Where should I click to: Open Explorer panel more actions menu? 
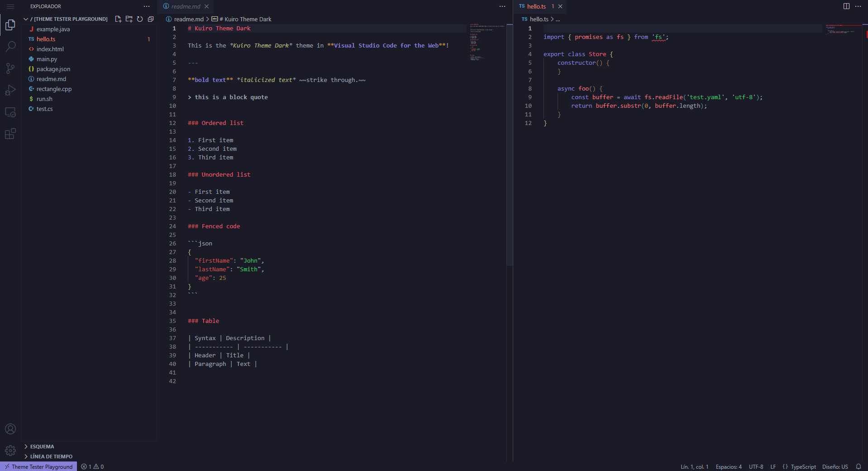(147, 6)
